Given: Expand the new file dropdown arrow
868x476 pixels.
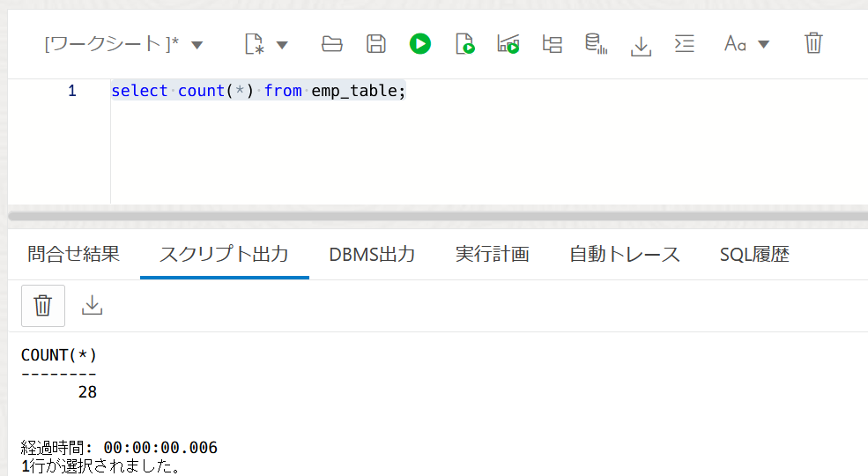Looking at the screenshot, I should coord(282,45).
